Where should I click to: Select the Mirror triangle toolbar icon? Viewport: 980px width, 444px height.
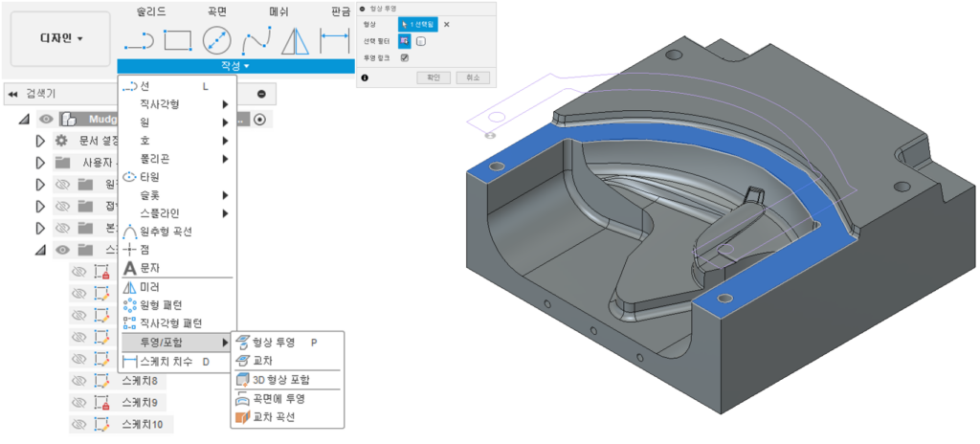point(296,40)
